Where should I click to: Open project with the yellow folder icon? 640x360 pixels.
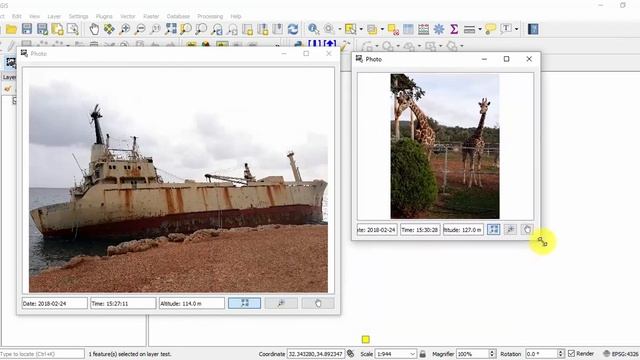click(x=11, y=29)
